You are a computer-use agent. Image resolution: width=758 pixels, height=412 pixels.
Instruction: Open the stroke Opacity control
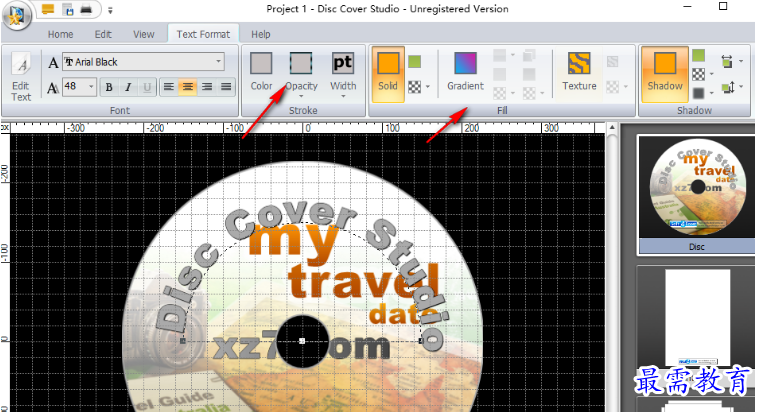pos(301,73)
